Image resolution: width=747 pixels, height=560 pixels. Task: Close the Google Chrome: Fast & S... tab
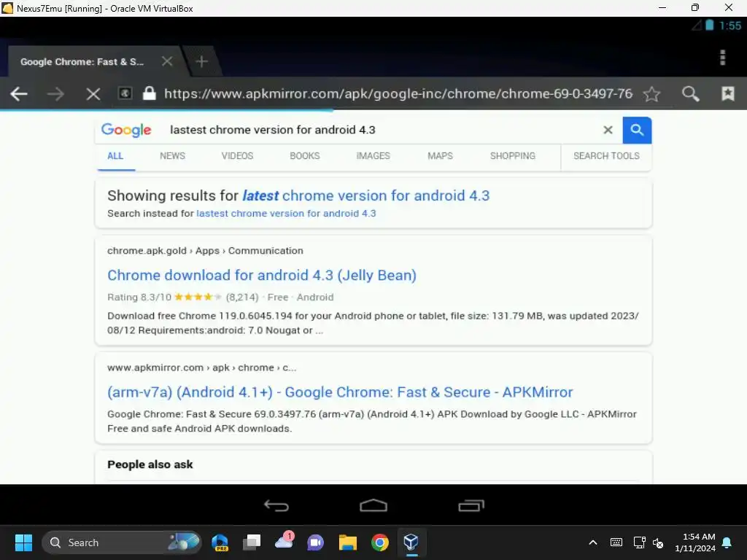pyautogui.click(x=167, y=61)
